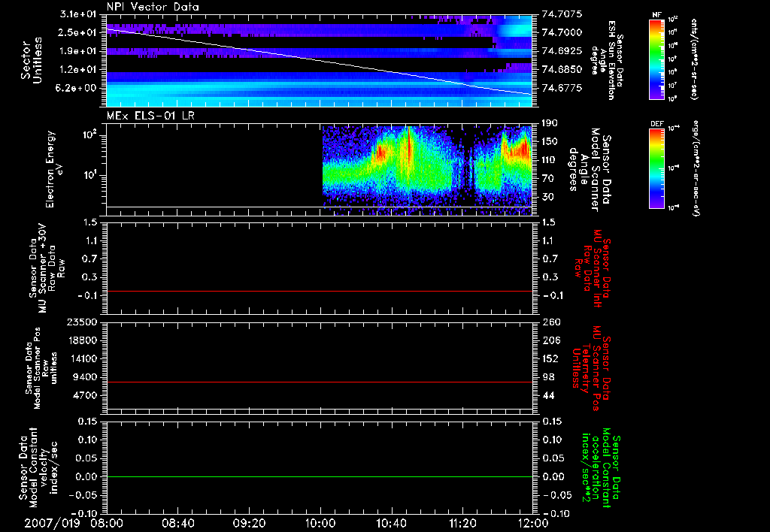The width and height of the screenshot is (770, 532).
Task: Click the green Model Constant acceleration label
Action: 601,468
